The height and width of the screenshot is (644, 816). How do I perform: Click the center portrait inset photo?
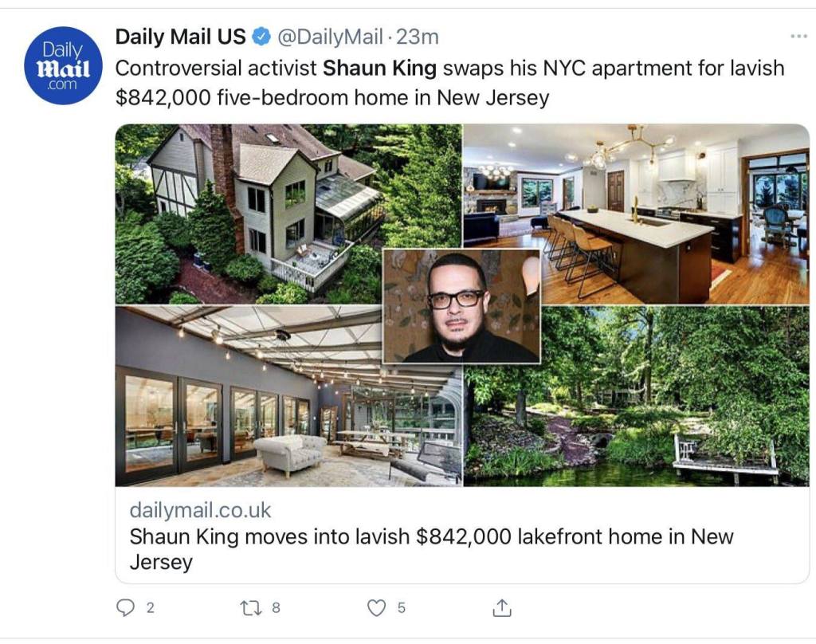(x=461, y=306)
